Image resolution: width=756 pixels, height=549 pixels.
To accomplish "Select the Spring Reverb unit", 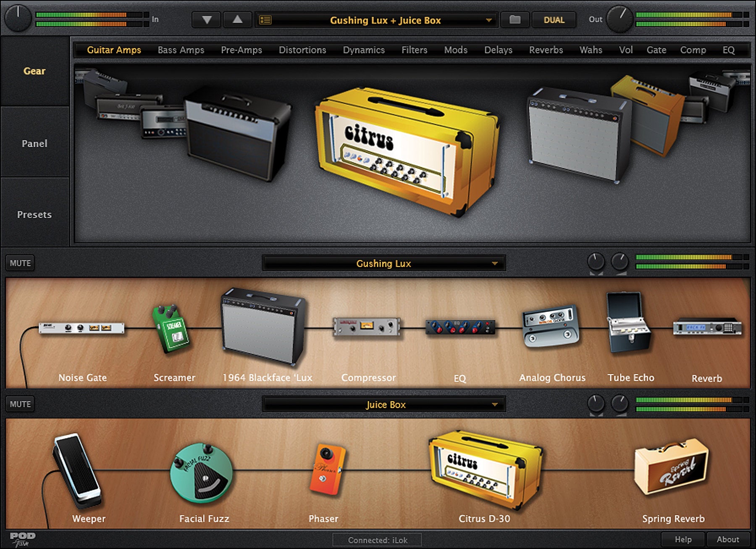I will pos(671,467).
